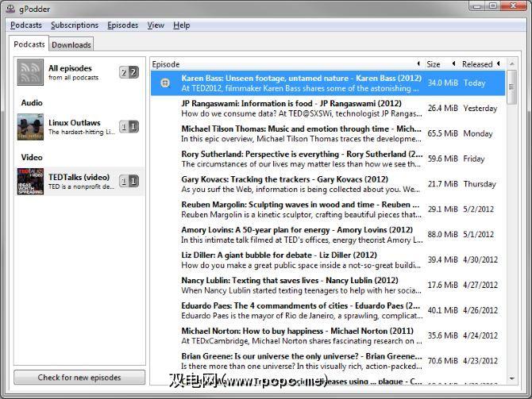Sort episodes by the Size column

434,64
